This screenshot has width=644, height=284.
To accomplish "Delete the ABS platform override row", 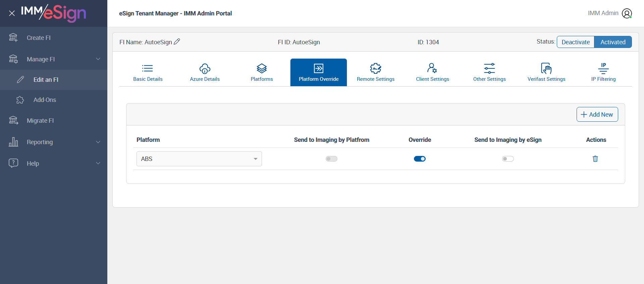I will click(x=595, y=159).
